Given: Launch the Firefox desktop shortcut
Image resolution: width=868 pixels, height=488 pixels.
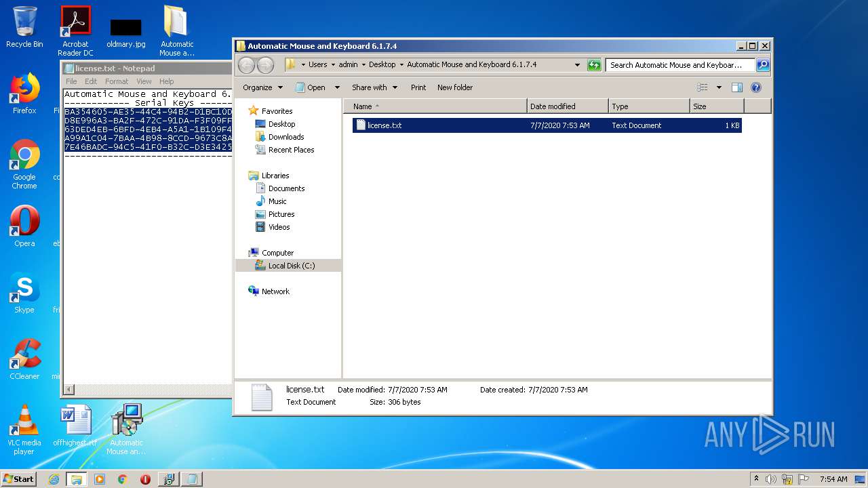Looking at the screenshot, I should point(24,94).
